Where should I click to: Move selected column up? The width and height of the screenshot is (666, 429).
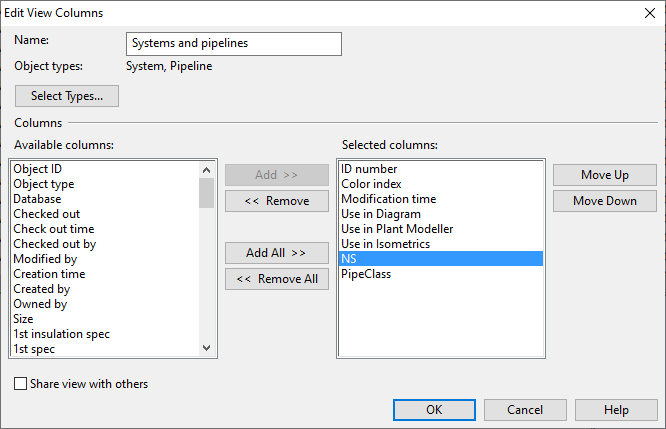point(604,175)
